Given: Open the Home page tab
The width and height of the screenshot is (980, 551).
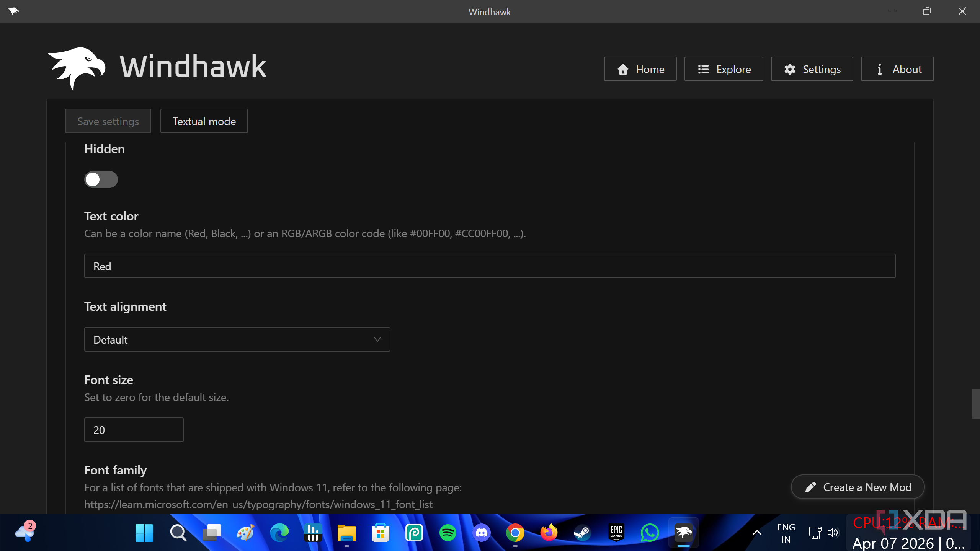Looking at the screenshot, I should click(640, 69).
